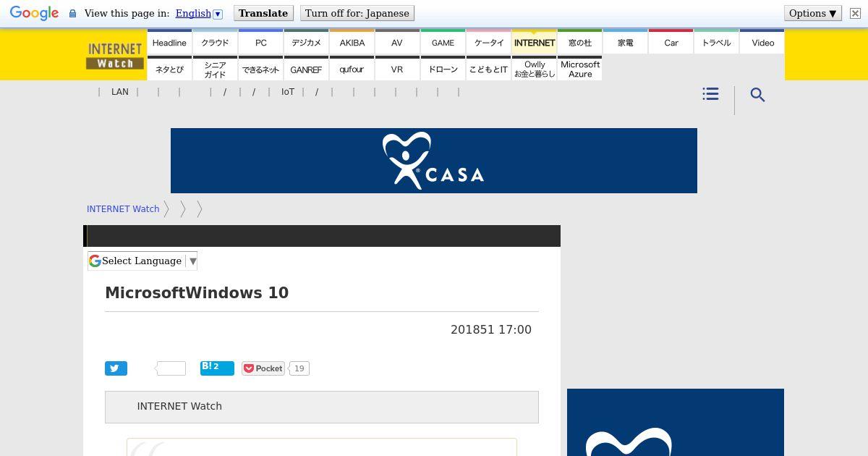Click the search magnifier icon
Image resolution: width=868 pixels, height=456 pixels.
[757, 95]
